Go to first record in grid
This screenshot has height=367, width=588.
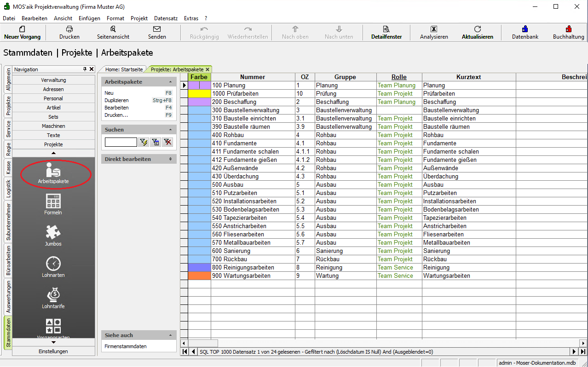[x=184, y=352]
